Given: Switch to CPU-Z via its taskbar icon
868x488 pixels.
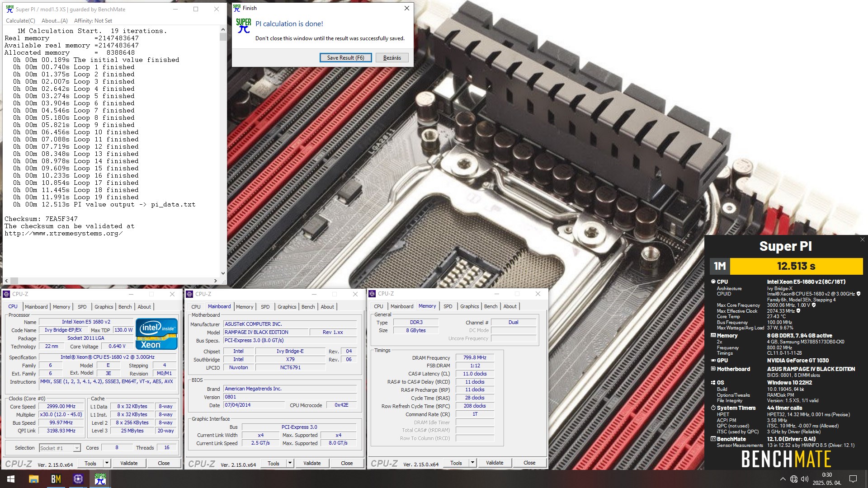Looking at the screenshot, I should coord(78,479).
